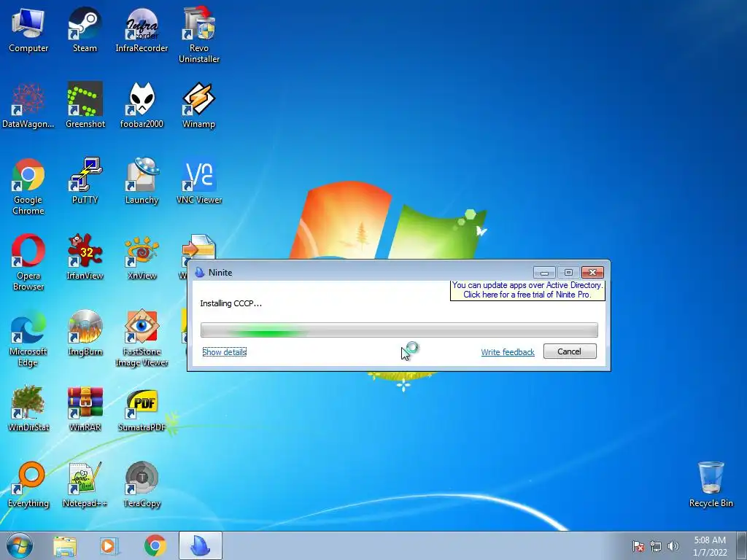Switch to Ninite taskbar button
This screenshot has width=747, height=560.
201,546
